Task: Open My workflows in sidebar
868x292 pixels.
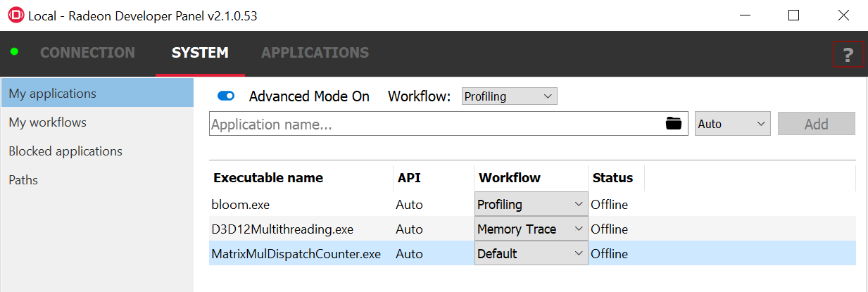Action: [x=48, y=122]
